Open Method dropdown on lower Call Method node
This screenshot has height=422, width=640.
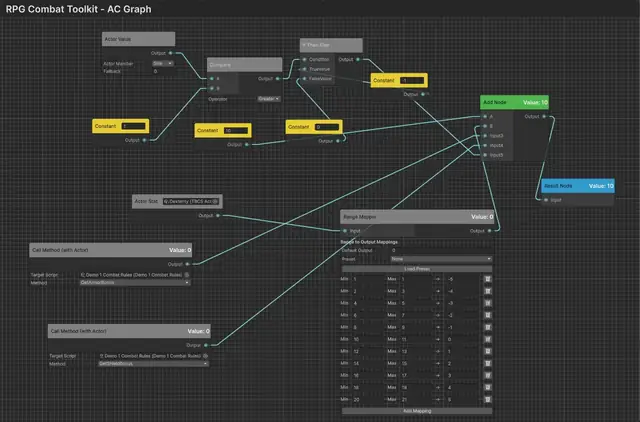coord(153,364)
